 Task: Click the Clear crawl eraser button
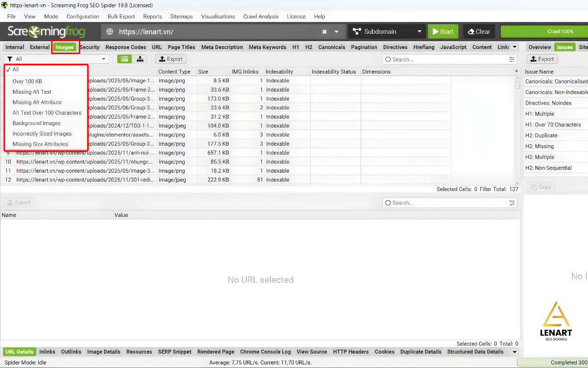click(479, 32)
